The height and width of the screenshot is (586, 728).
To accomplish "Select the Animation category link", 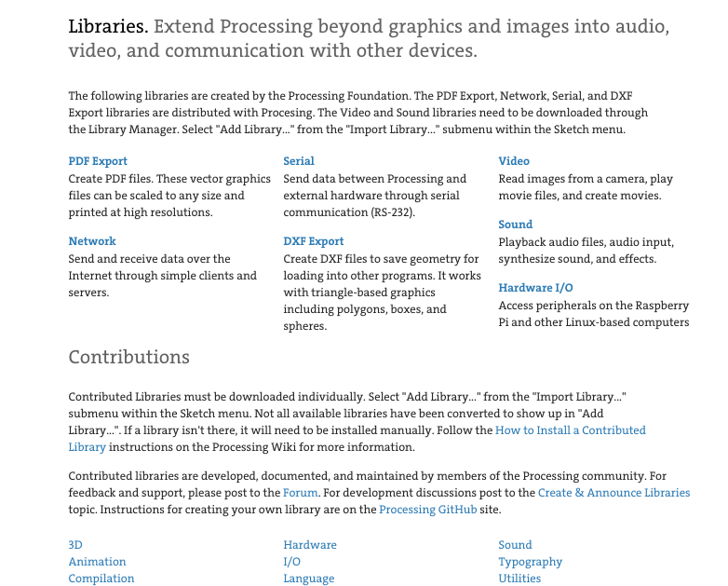I will 97,562.
